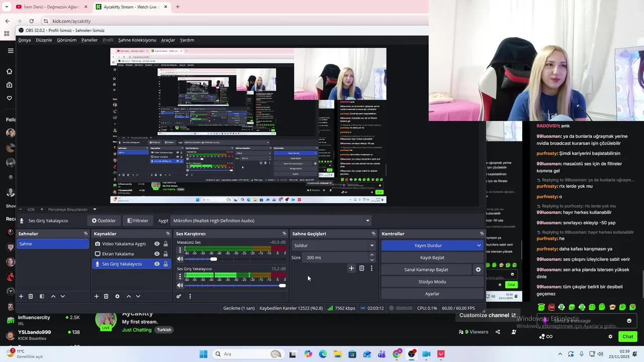Image resolution: width=644 pixels, height=362 pixels.
Task: Open the Aygıt microphone device dropdown
Action: (272, 221)
